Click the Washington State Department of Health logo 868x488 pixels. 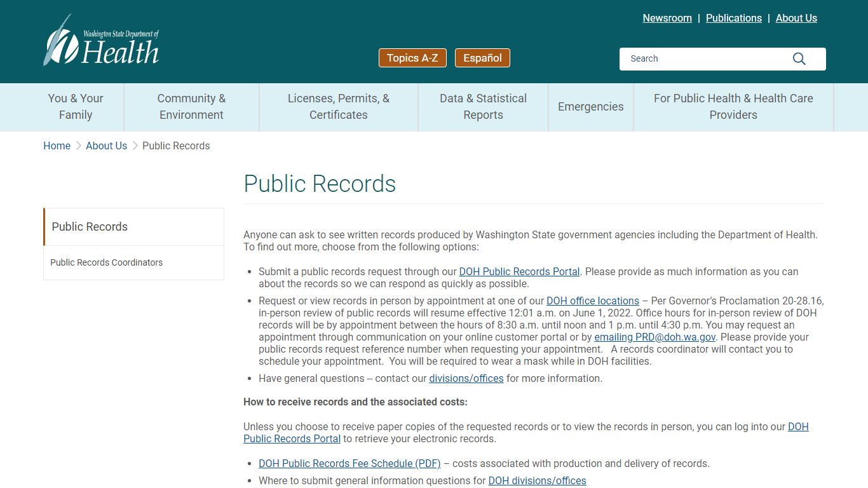(101, 40)
